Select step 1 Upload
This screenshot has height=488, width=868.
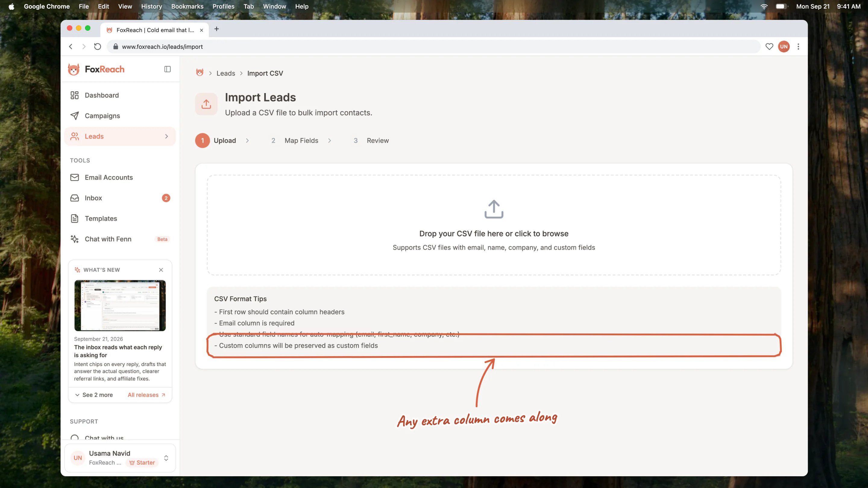click(216, 140)
